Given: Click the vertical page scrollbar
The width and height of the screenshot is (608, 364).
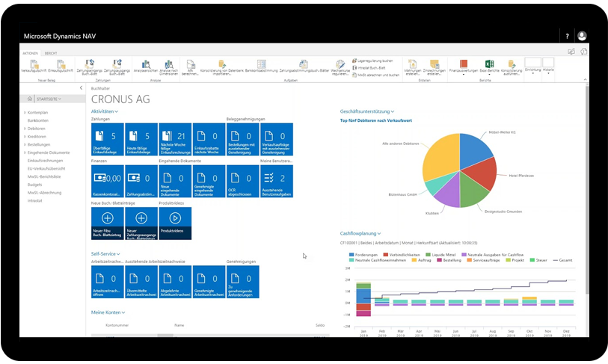Looking at the screenshot, I should [586, 190].
